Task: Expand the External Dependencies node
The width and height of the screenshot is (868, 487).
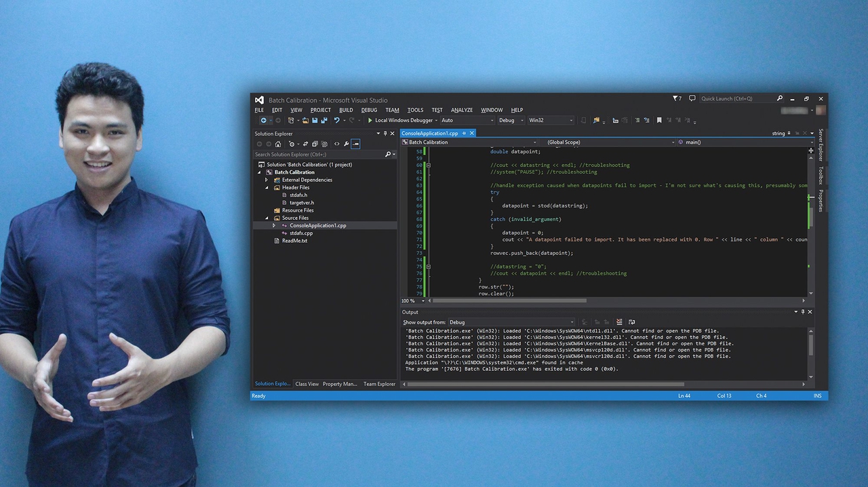Action: click(x=267, y=180)
